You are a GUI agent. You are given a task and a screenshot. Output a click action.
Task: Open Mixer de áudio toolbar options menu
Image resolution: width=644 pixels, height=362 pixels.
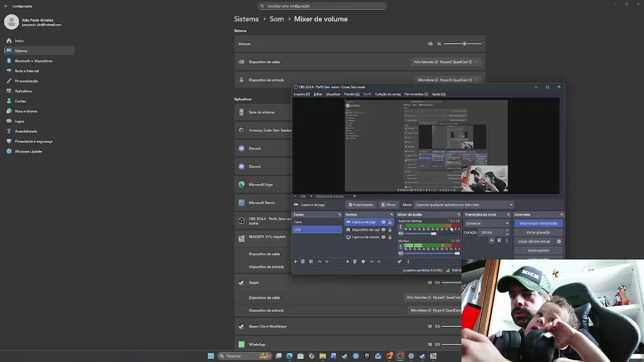tap(408, 261)
